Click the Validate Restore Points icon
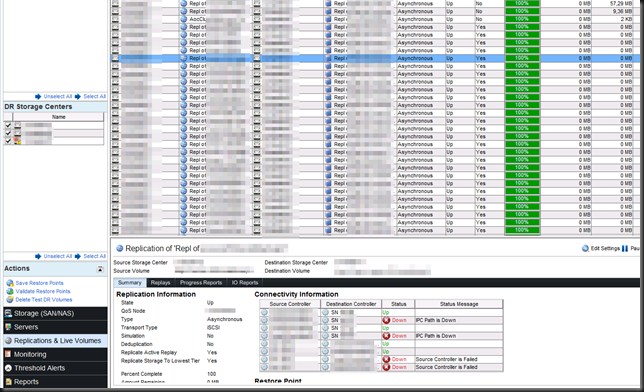 click(10, 291)
